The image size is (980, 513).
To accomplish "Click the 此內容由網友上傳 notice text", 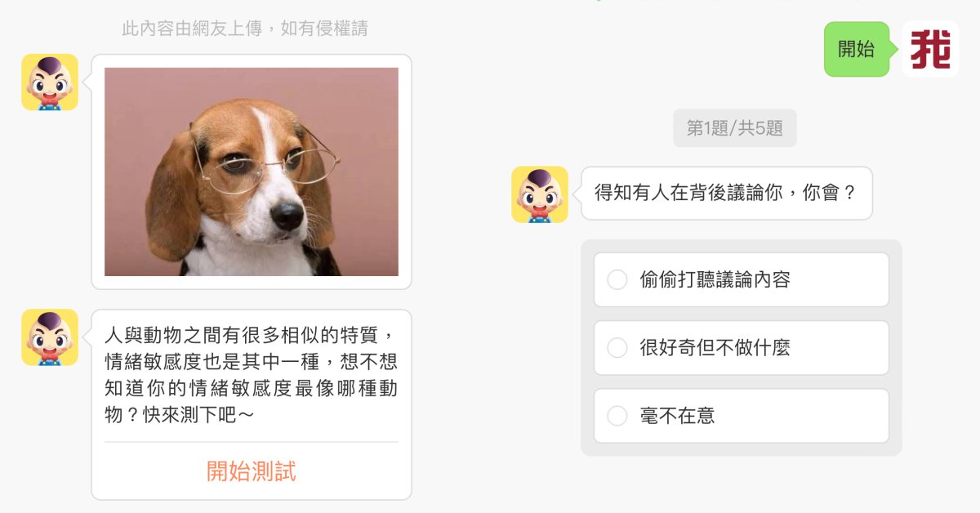I will (x=245, y=29).
